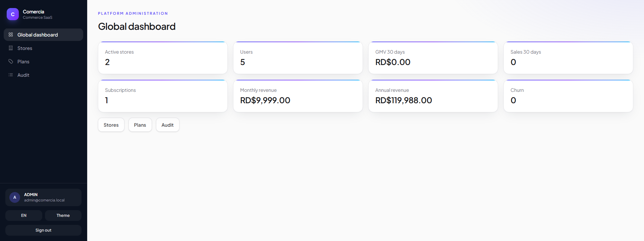
Task: Open Stores from the sidebar menu
Action: tap(43, 48)
